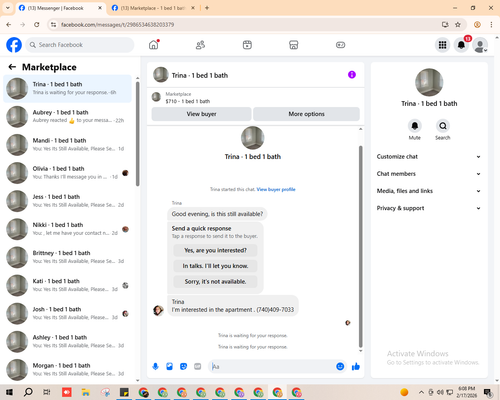Open File Explorer from the taskbar
500x400 pixels.
[86, 392]
